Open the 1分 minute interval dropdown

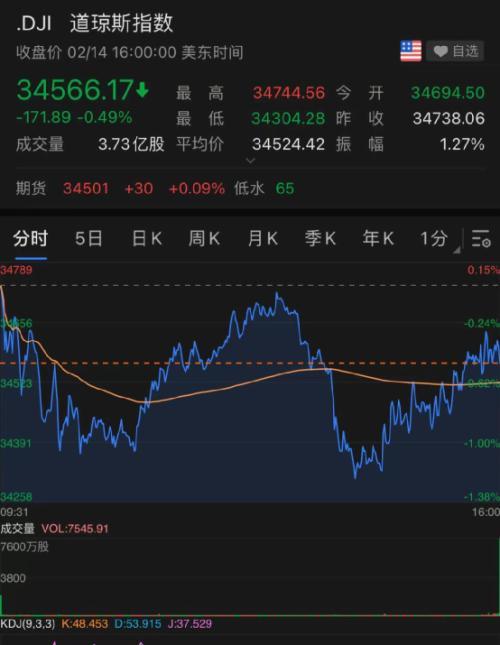[438, 239]
